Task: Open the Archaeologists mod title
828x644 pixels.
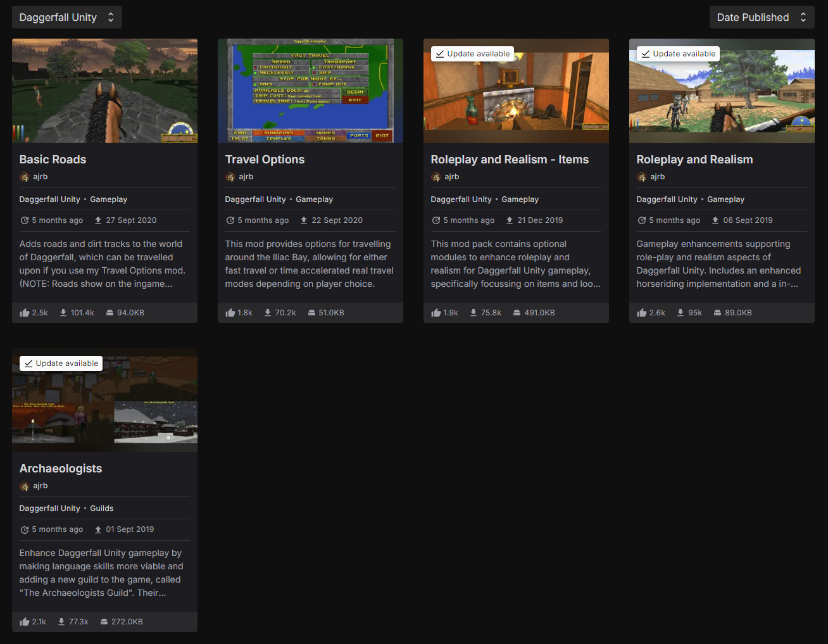Action: tap(61, 469)
